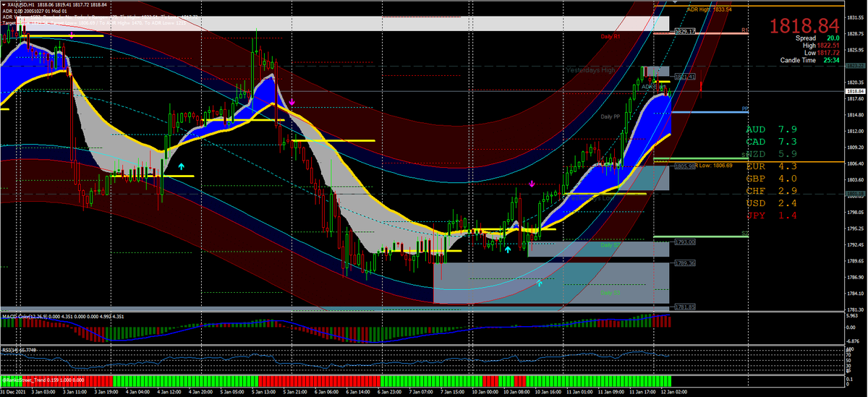Click the blue PP line label at right
Viewport: 868px width, 397px height.
745,109
